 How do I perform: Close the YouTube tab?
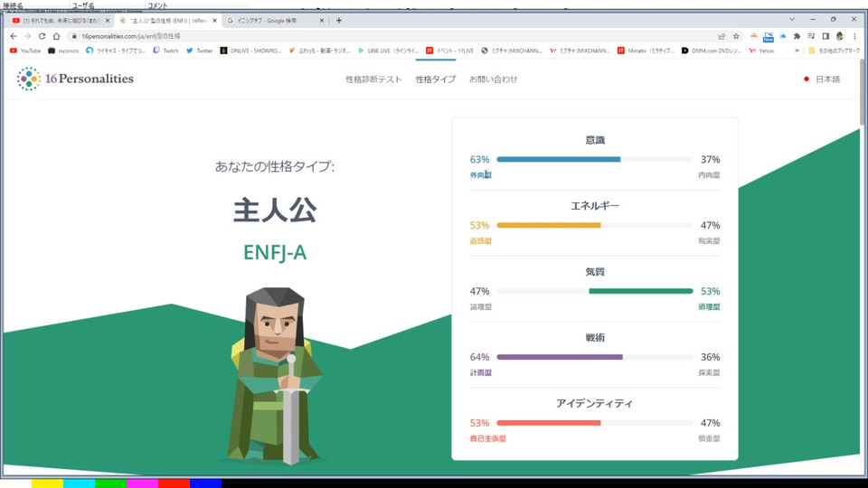tap(108, 21)
